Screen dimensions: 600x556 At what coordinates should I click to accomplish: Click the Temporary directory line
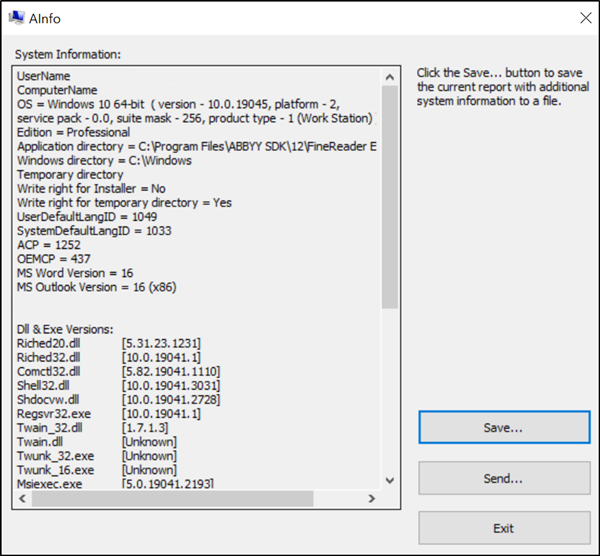[x=70, y=175]
